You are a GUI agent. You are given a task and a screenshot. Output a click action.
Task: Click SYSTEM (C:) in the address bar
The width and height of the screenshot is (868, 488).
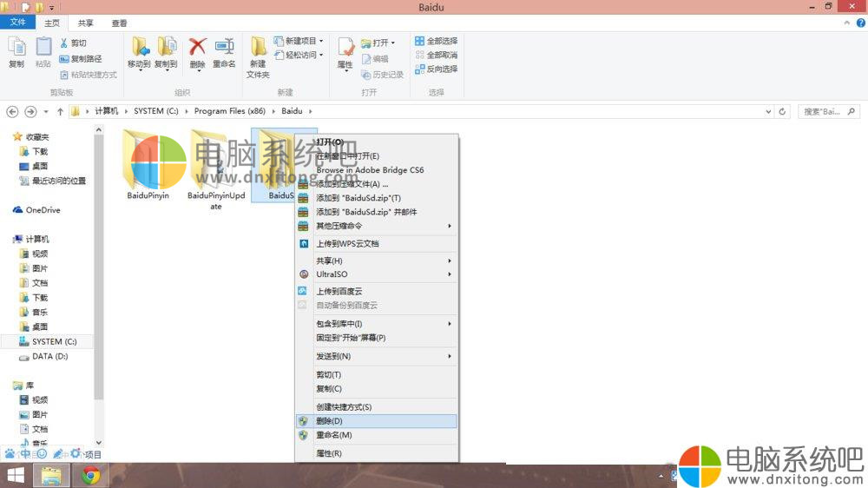coord(156,111)
